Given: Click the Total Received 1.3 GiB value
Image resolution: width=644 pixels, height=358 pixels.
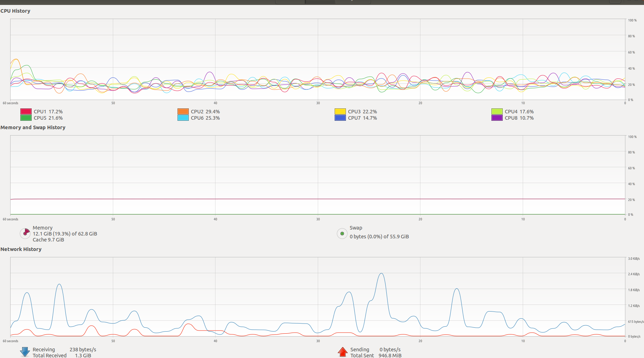Looking at the screenshot, I should coord(83,356).
